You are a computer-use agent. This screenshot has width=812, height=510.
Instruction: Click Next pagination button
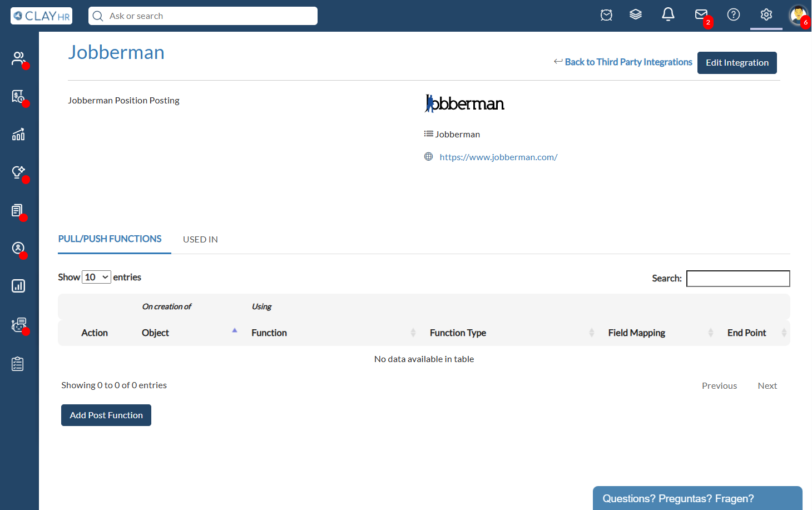[x=767, y=386]
